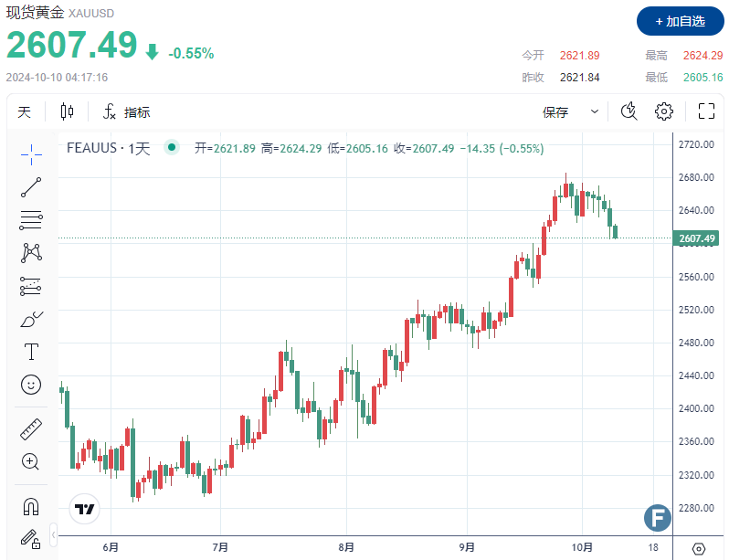The width and height of the screenshot is (729, 560).
Task: Select the XABCD pattern tool
Action: pos(31,252)
